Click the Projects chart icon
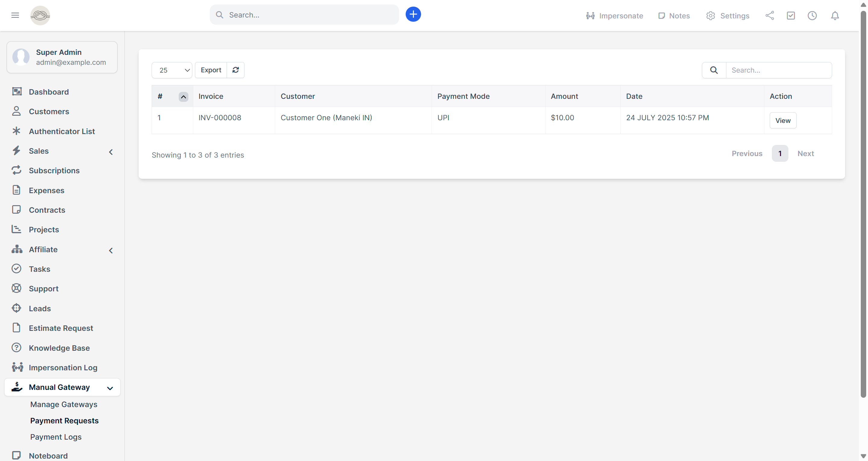This screenshot has height=461, width=868. point(17,229)
